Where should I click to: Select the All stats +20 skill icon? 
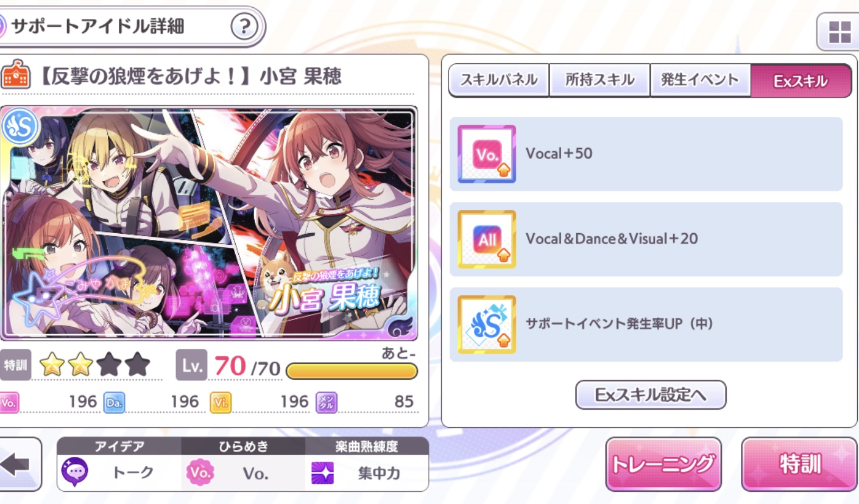[487, 239]
